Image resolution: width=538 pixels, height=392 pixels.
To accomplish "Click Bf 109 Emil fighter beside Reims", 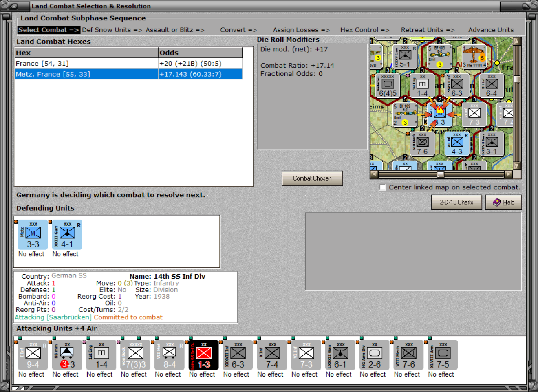I will pyautogui.click(x=405, y=115).
